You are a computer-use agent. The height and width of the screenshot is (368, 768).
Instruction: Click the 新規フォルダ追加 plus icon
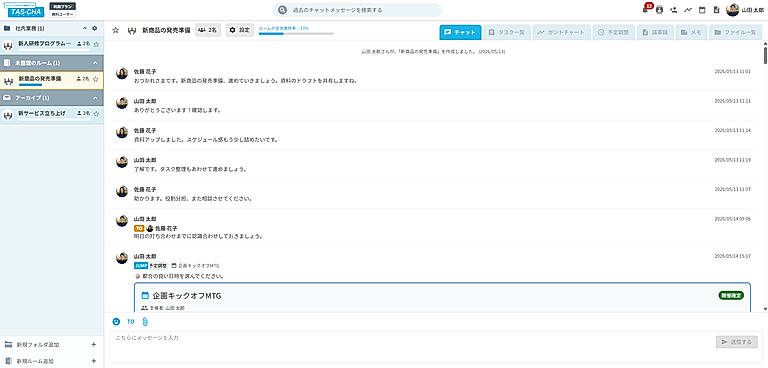coord(94,344)
